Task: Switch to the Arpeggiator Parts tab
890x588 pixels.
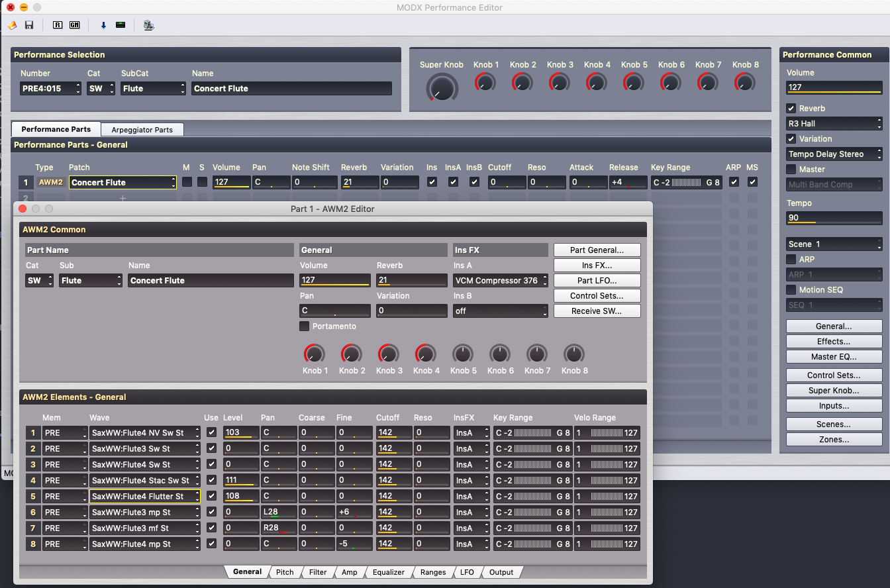Action: coord(142,130)
